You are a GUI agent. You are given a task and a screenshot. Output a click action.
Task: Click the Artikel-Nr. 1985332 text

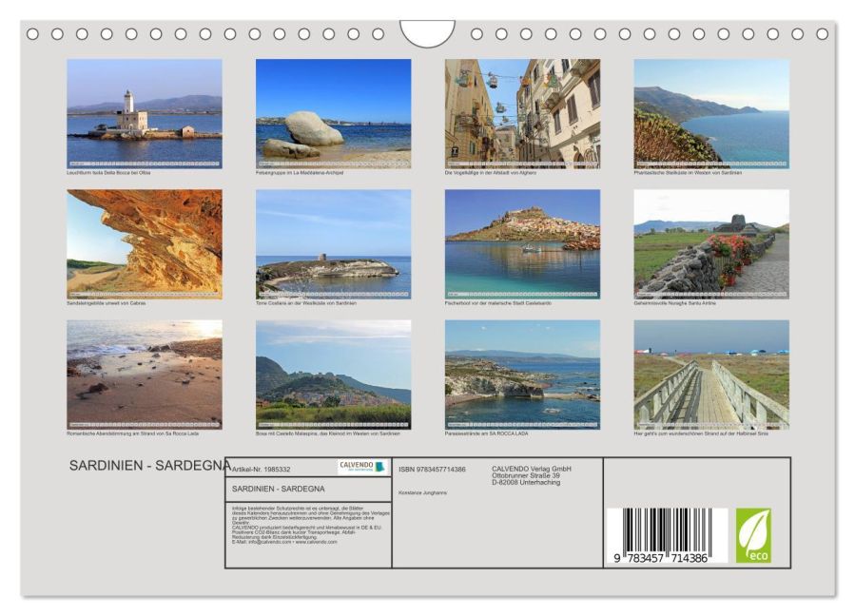coord(262,470)
